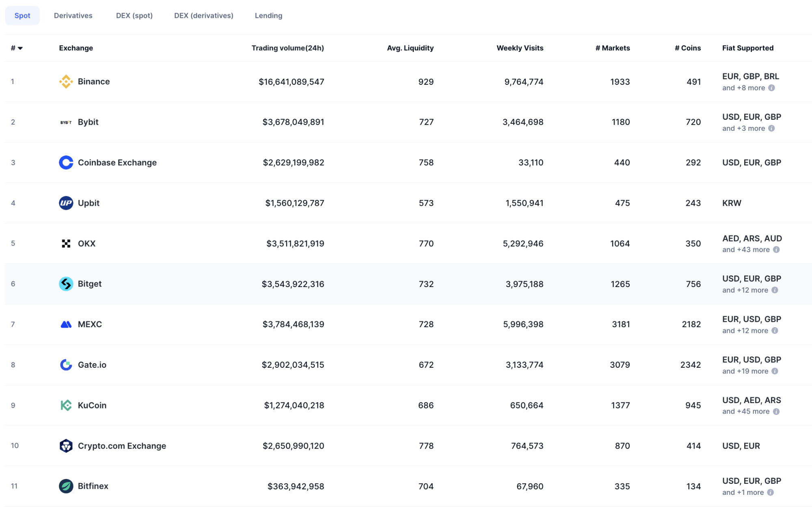The width and height of the screenshot is (812, 507).
Task: Show info icon next to OKX's +43 more
Action: (x=776, y=250)
